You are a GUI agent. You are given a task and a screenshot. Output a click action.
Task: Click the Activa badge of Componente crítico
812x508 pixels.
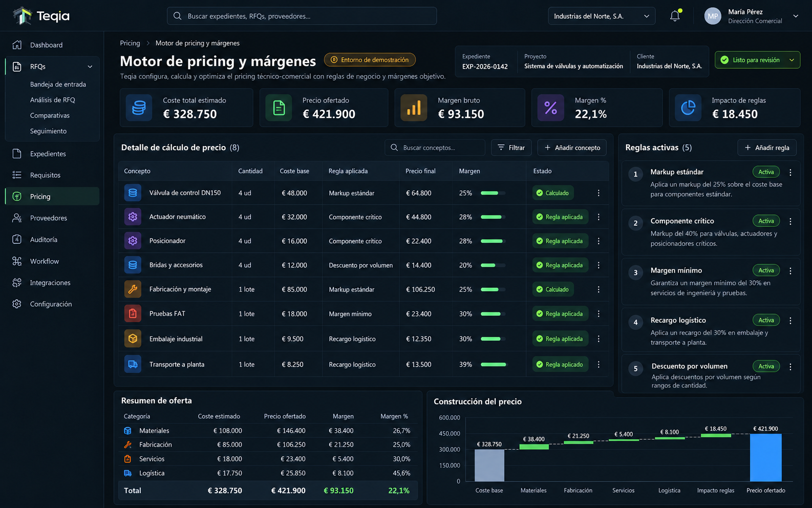point(766,221)
